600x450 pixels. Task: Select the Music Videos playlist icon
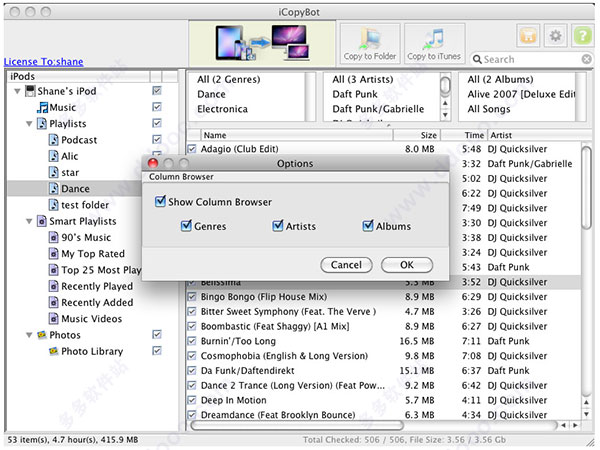54,319
